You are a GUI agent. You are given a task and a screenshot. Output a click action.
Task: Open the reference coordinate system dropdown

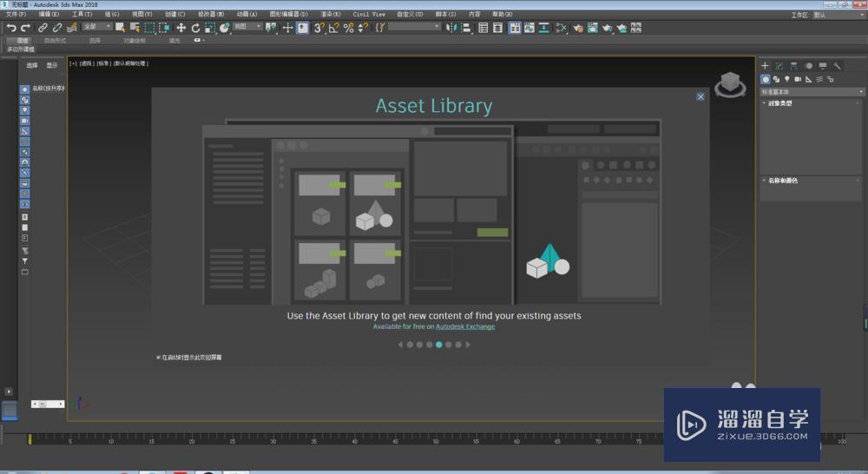click(247, 27)
